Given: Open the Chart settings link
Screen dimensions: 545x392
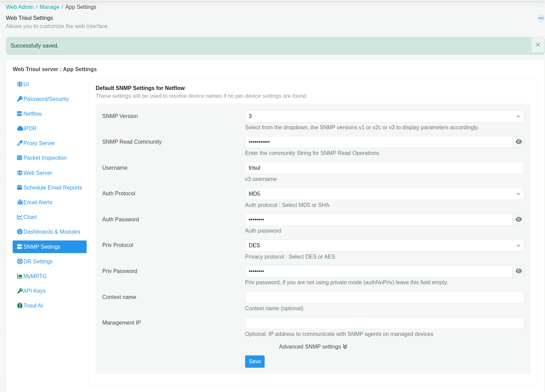Looking at the screenshot, I should tap(50, 217).
